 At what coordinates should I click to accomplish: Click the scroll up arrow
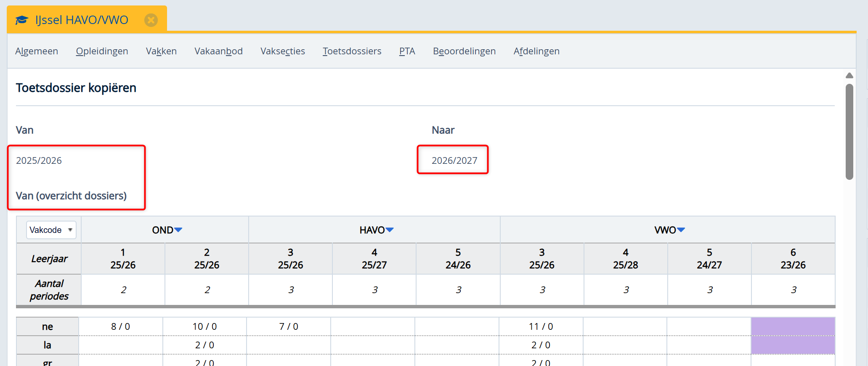(x=849, y=75)
